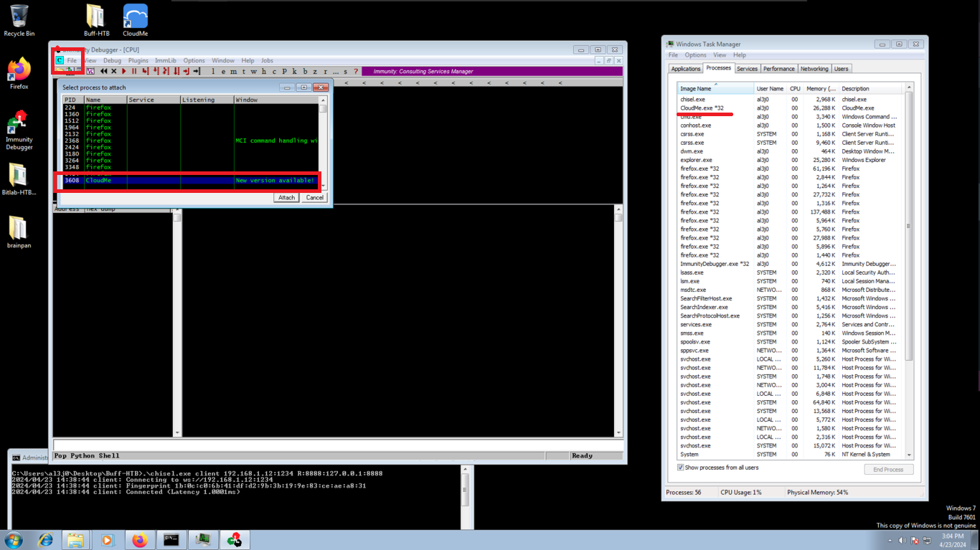Show references via 'r' toolbar button
This screenshot has width=980, height=550.
[325, 71]
